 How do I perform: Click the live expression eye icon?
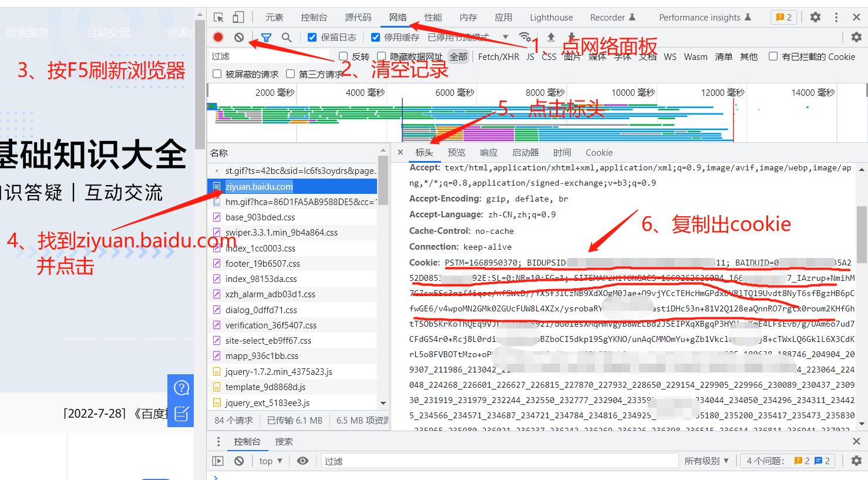302,461
